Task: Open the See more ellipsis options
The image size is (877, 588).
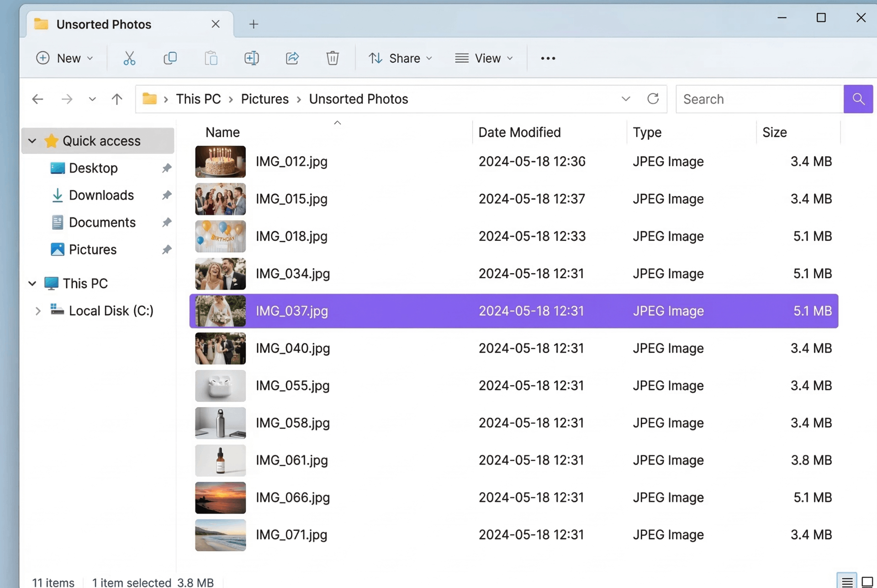Action: [547, 58]
